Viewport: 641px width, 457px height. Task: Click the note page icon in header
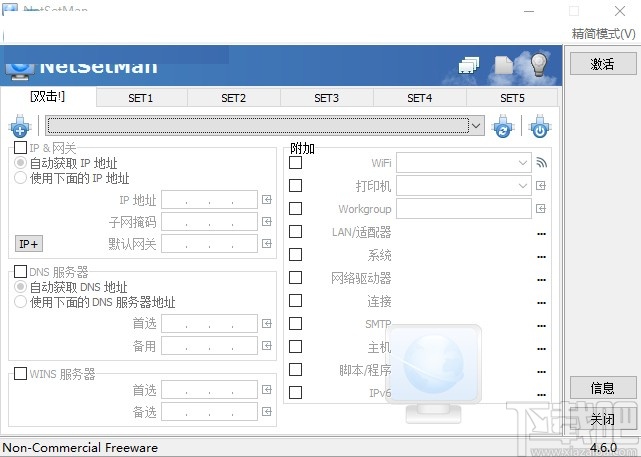pos(504,65)
